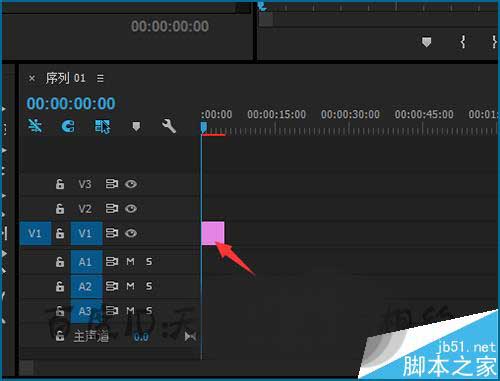The height and width of the screenshot is (381, 500).
Task: Toggle lock on track V3
Action: (x=60, y=184)
